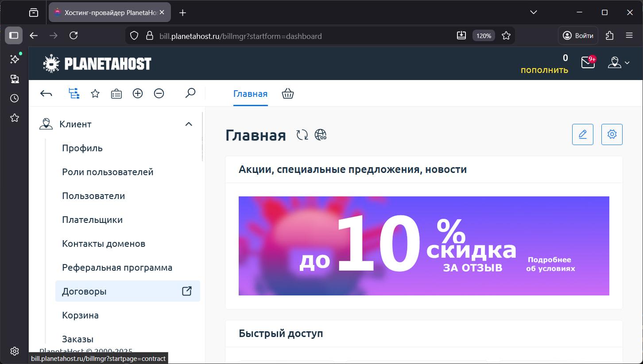Switch to the Главная tab

point(250,93)
